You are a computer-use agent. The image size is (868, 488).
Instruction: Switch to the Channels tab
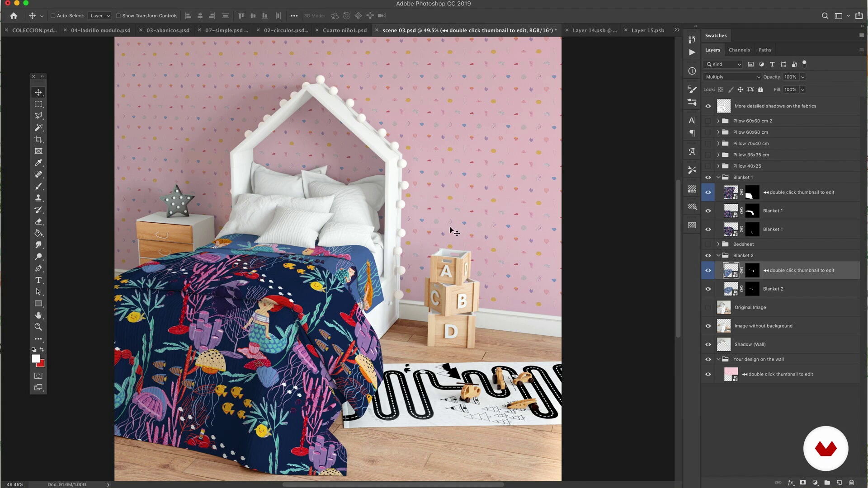(x=739, y=50)
